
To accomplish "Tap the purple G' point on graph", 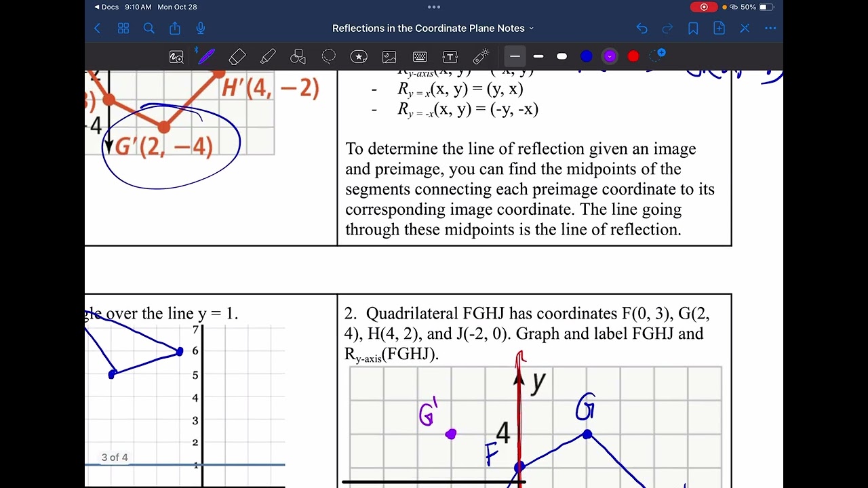I will click(x=451, y=434).
